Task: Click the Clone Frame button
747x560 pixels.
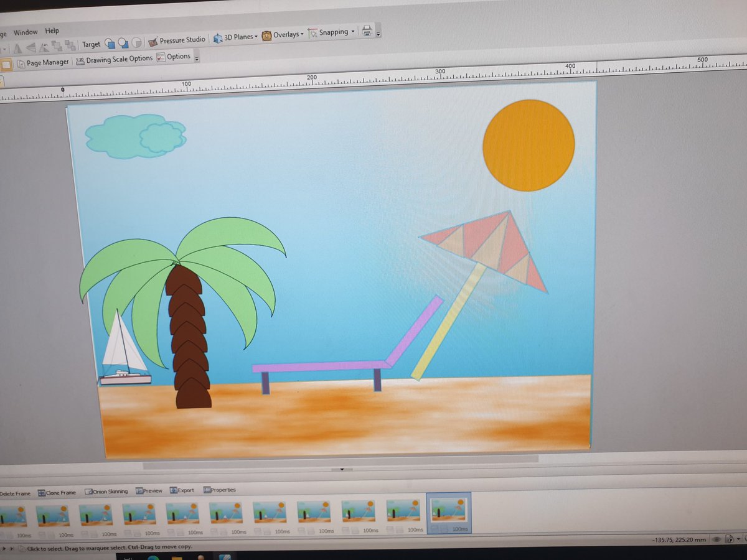Action: click(57, 492)
